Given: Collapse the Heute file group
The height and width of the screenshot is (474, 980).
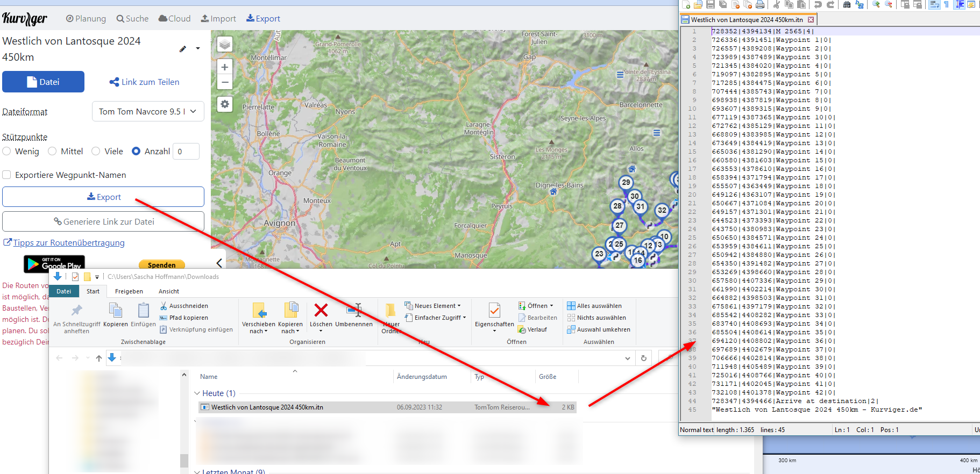Looking at the screenshot, I should tap(197, 393).
